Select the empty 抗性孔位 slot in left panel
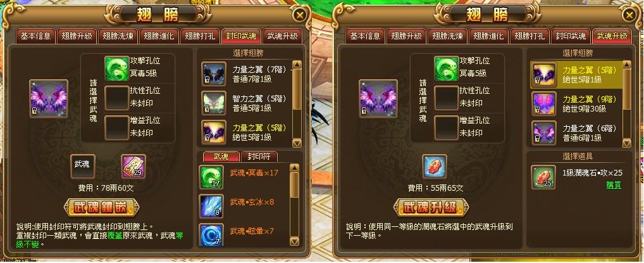Screen dimensions: 644x263 (x=117, y=98)
